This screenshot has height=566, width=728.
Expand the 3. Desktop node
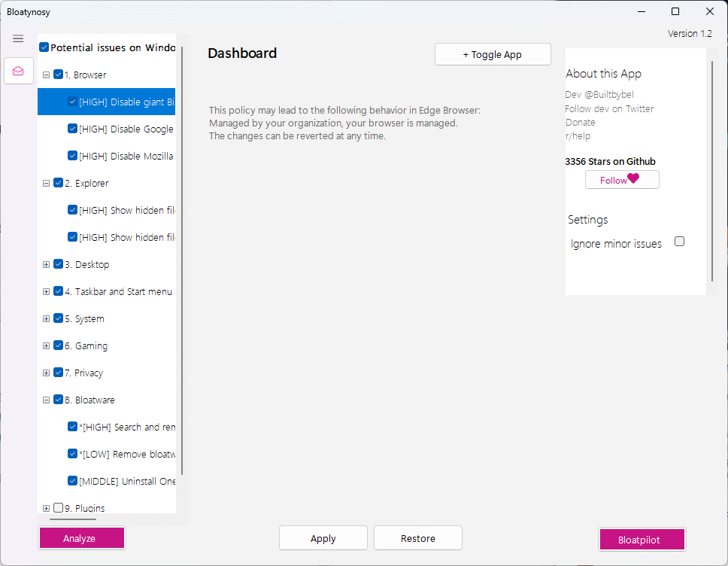tap(45, 264)
